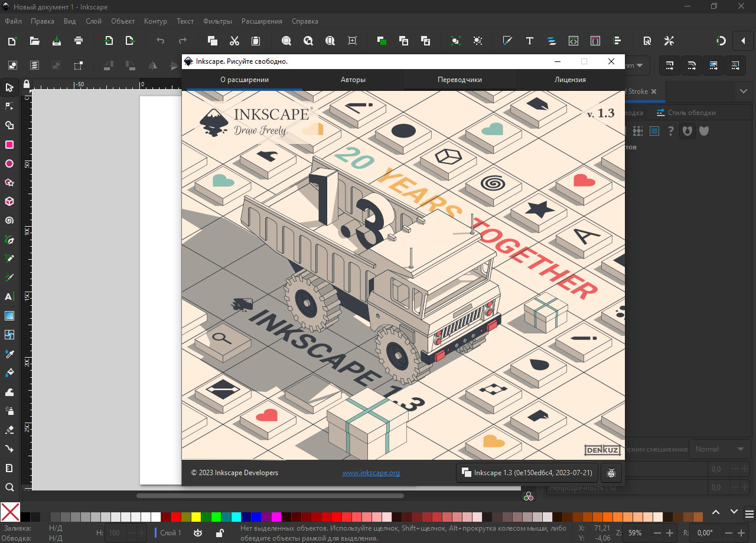
Task: Switch to the Лицензия tab
Action: [570, 80]
